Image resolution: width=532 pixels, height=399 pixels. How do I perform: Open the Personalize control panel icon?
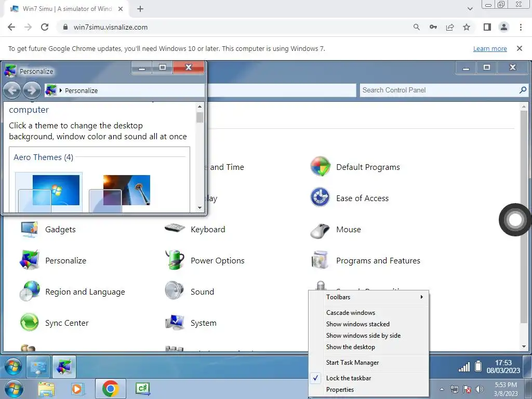29,260
